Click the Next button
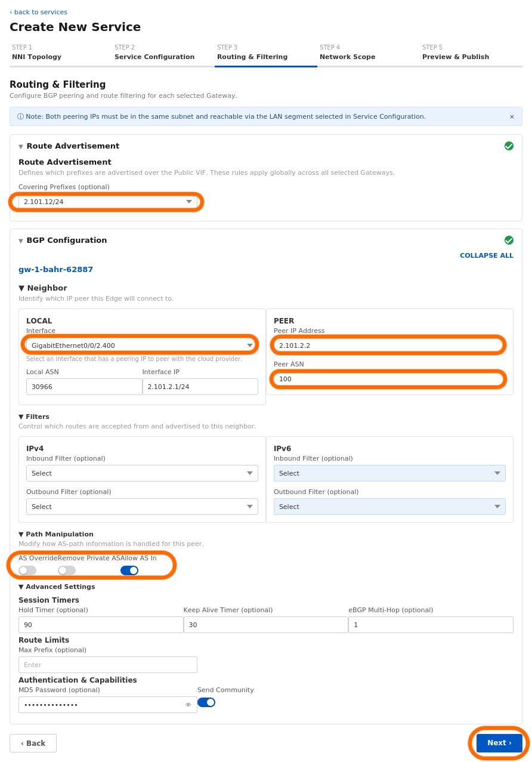This screenshot has width=532, height=762. [x=499, y=743]
